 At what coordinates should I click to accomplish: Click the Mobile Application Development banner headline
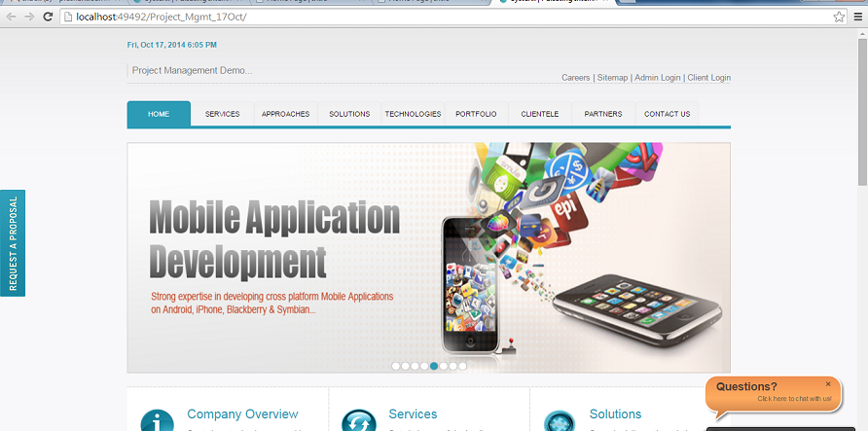coord(274,239)
